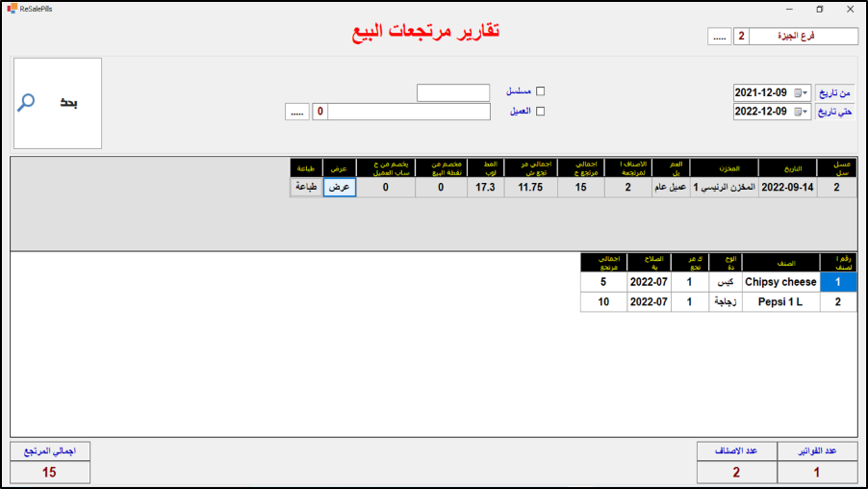Click into the serial number text box
Image resolution: width=868 pixels, height=489 pixels.
pyautogui.click(x=453, y=92)
